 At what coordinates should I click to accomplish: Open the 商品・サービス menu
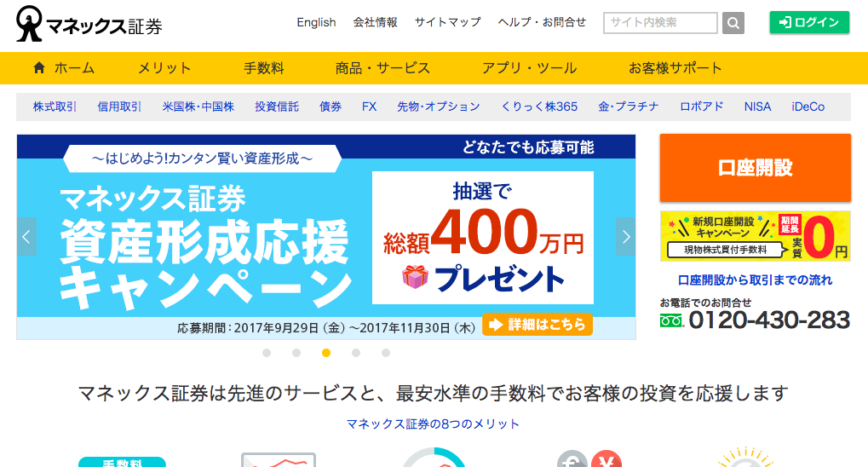click(x=382, y=68)
